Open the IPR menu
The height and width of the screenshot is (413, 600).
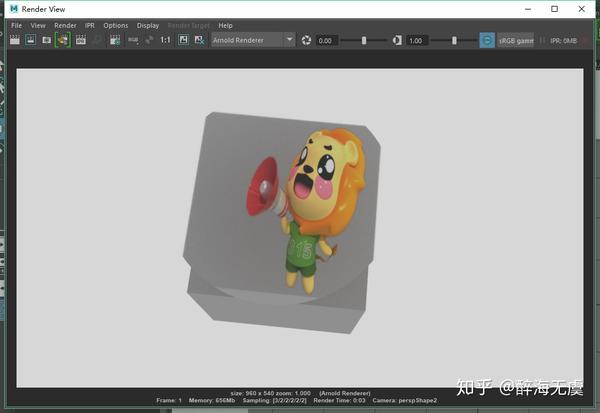click(90, 25)
